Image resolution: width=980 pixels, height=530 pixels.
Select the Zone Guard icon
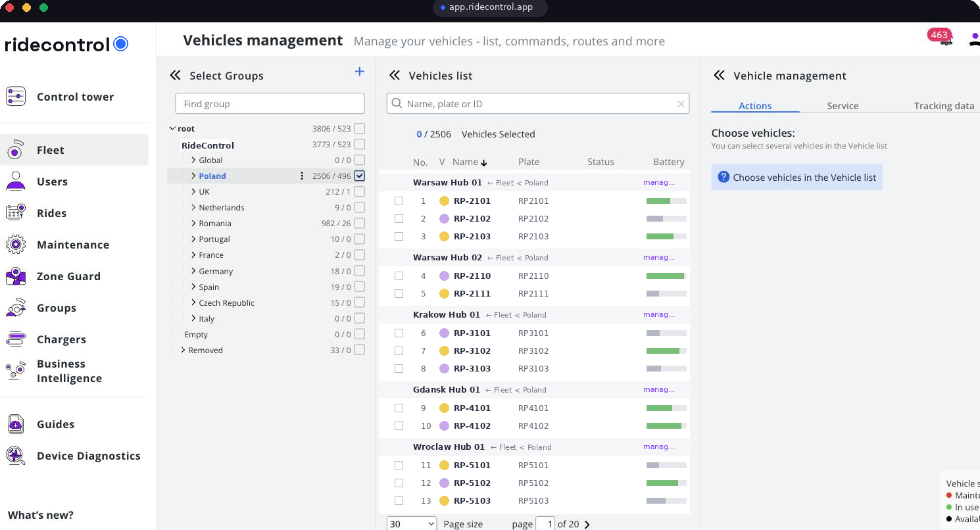(15, 276)
